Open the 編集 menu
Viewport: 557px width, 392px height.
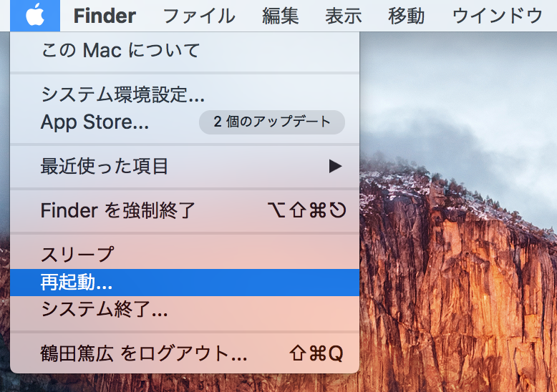pos(280,16)
